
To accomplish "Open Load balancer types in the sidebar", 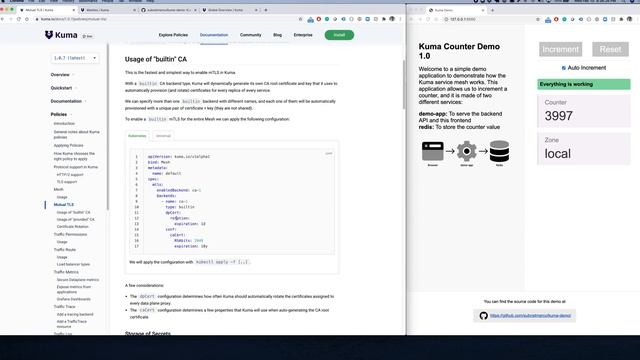I will coord(73,264).
